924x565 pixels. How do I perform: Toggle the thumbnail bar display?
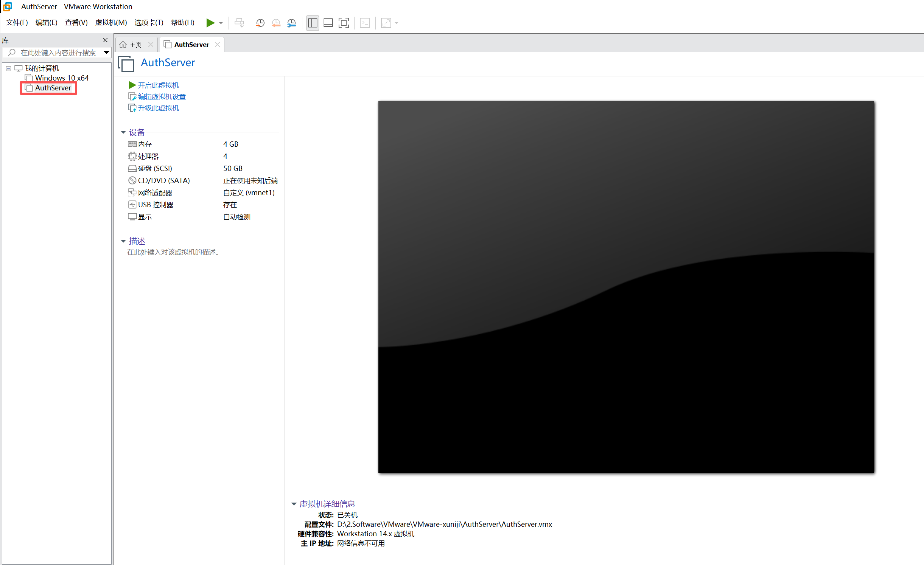tap(328, 23)
